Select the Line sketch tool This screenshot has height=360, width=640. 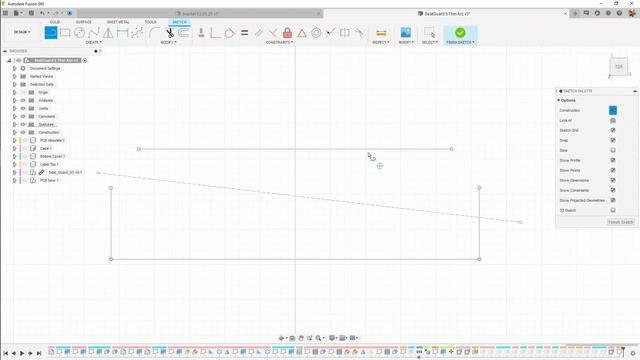pos(51,33)
